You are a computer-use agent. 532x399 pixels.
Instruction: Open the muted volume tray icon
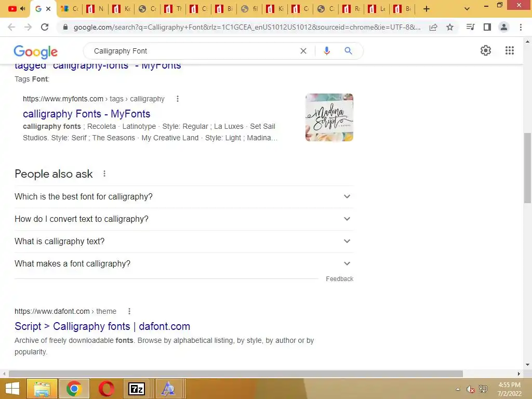470,389
